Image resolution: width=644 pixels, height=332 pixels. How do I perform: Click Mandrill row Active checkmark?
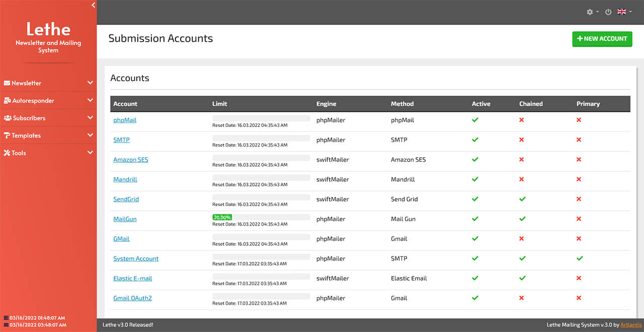(475, 179)
